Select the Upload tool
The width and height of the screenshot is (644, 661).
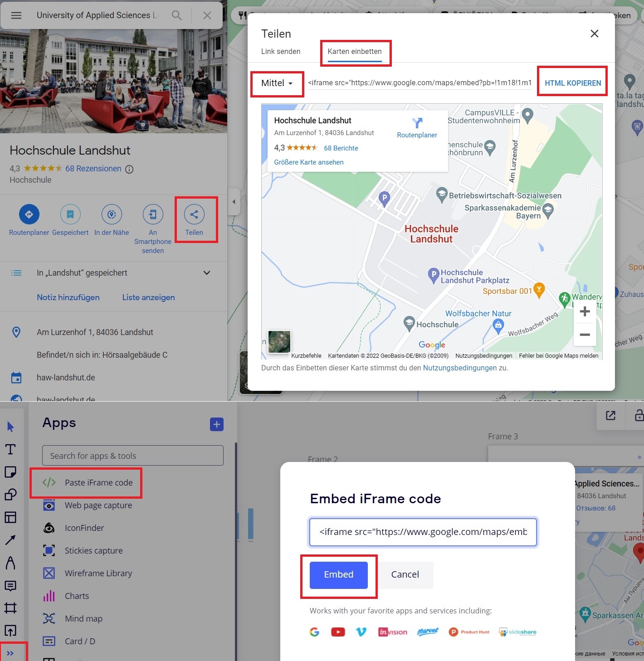pos(10,631)
